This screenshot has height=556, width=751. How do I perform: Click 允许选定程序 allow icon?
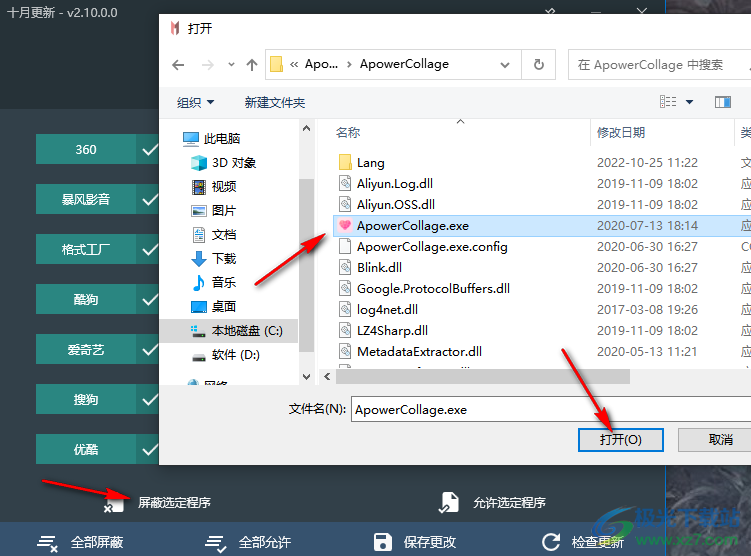[448, 502]
